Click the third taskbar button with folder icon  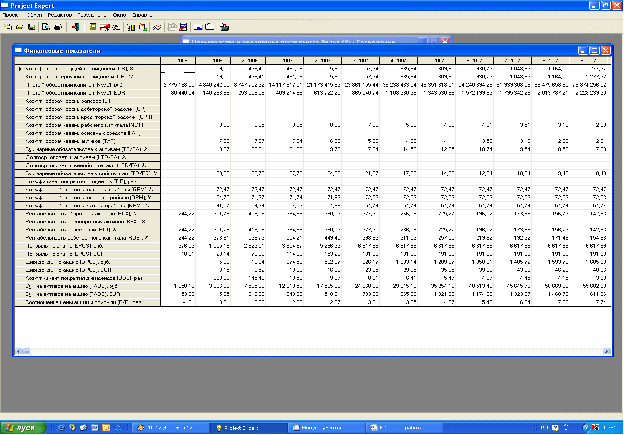pyautogui.click(x=326, y=428)
